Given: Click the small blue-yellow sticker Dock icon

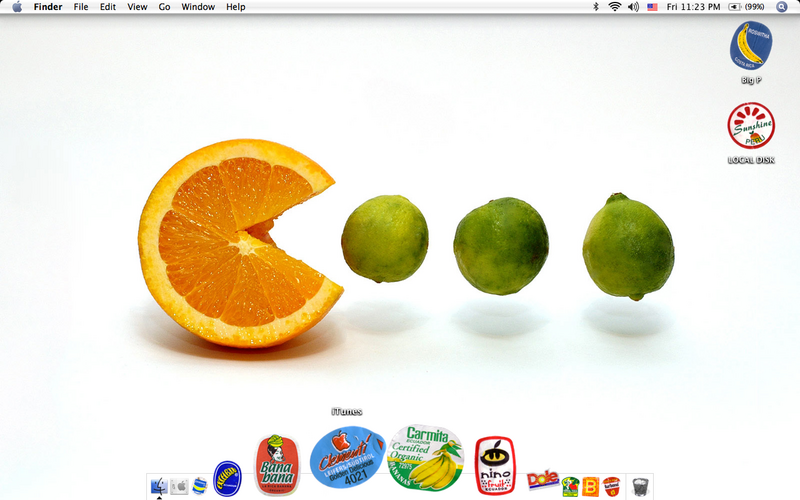Looking at the screenshot, I should [x=199, y=486].
